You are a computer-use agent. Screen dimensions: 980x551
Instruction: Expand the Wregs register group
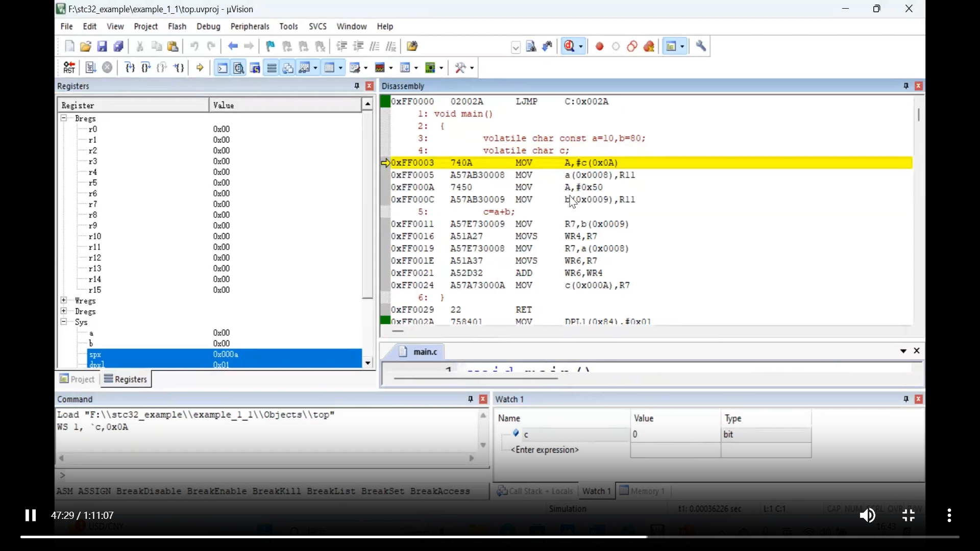click(64, 300)
